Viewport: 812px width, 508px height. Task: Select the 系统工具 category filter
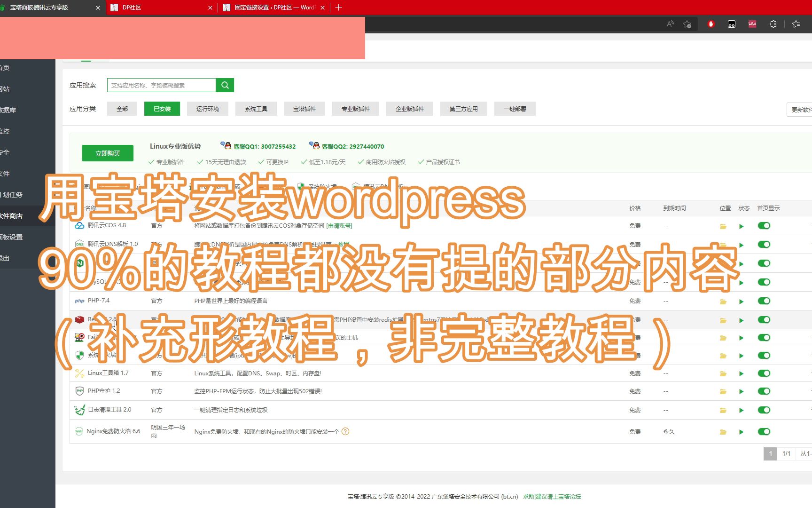pyautogui.click(x=256, y=109)
